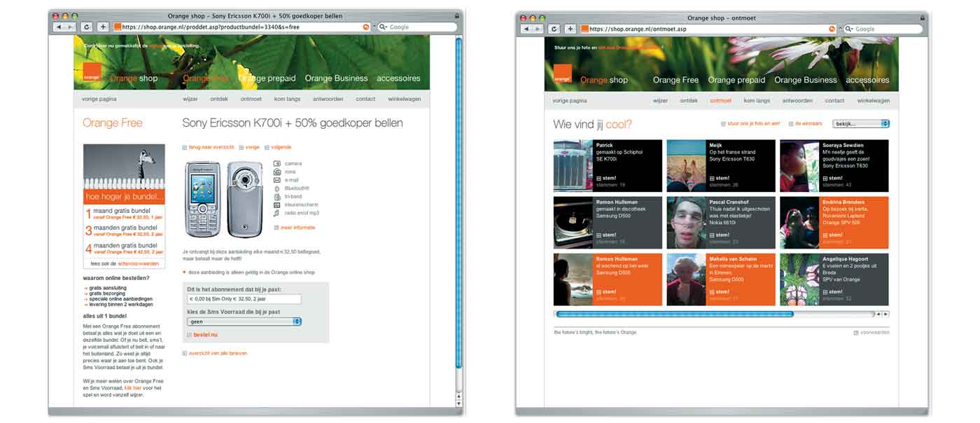Go forward in the ontmoet window
Image resolution: width=980 pixels, height=423 pixels.
point(538,29)
